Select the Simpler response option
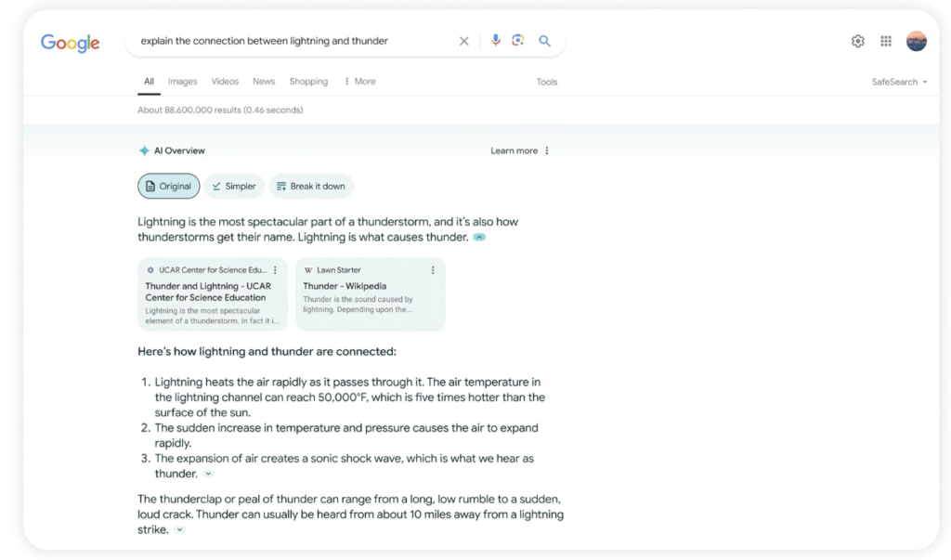 234,186
